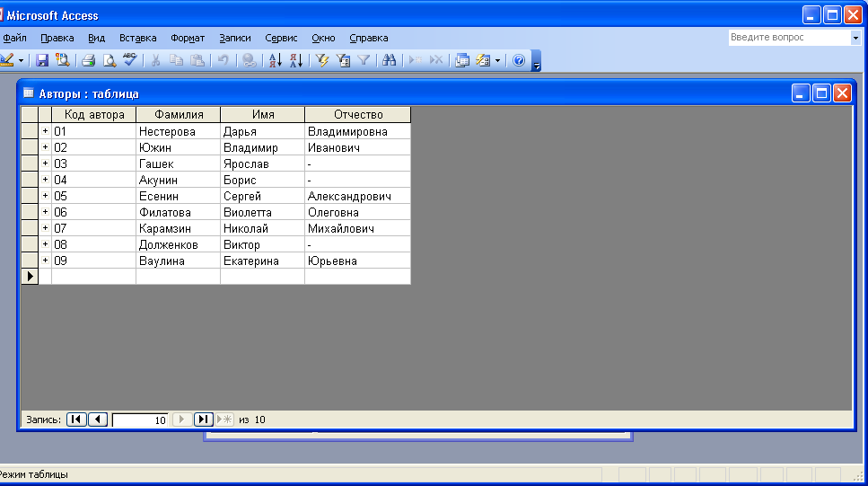Apply filter by selection (lightning funnel)
The image size is (868, 486).
pyautogui.click(x=322, y=60)
